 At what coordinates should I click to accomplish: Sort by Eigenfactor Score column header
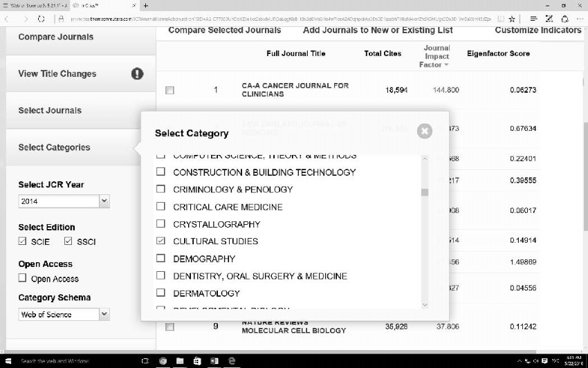[x=498, y=53]
